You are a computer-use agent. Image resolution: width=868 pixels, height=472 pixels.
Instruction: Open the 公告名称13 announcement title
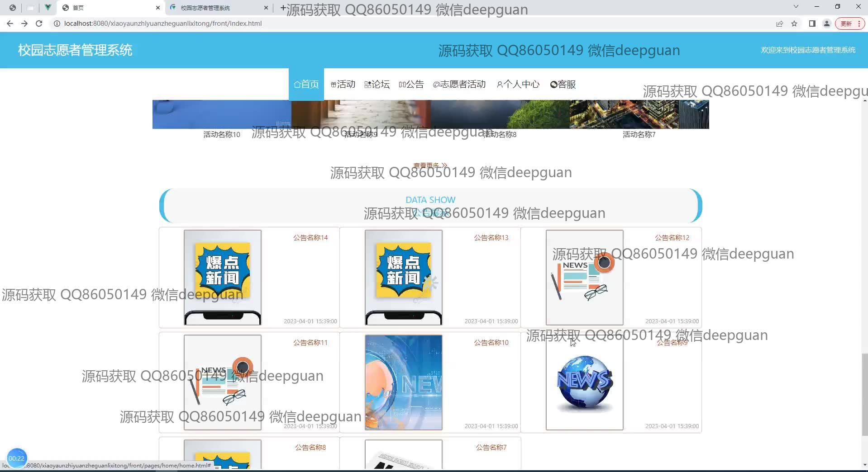491,237
